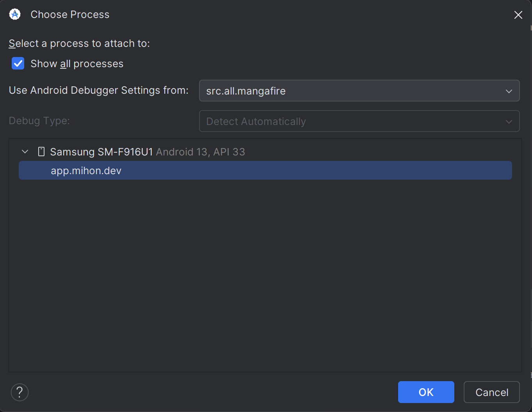Untick the Show all processes checkbox
The image size is (532, 412).
(x=18, y=63)
